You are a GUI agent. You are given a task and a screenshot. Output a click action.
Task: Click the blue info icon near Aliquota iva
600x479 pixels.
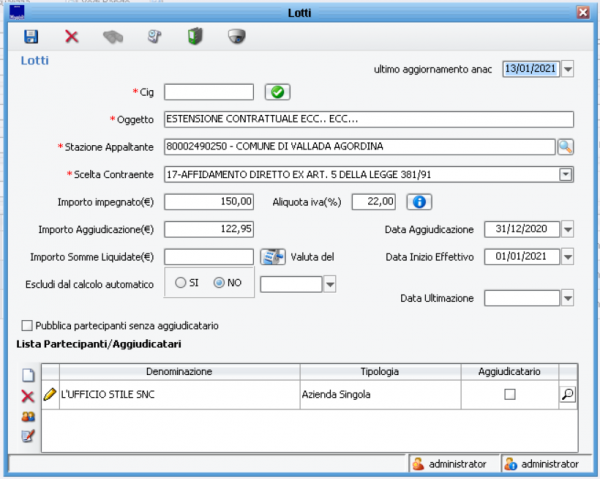coord(421,201)
